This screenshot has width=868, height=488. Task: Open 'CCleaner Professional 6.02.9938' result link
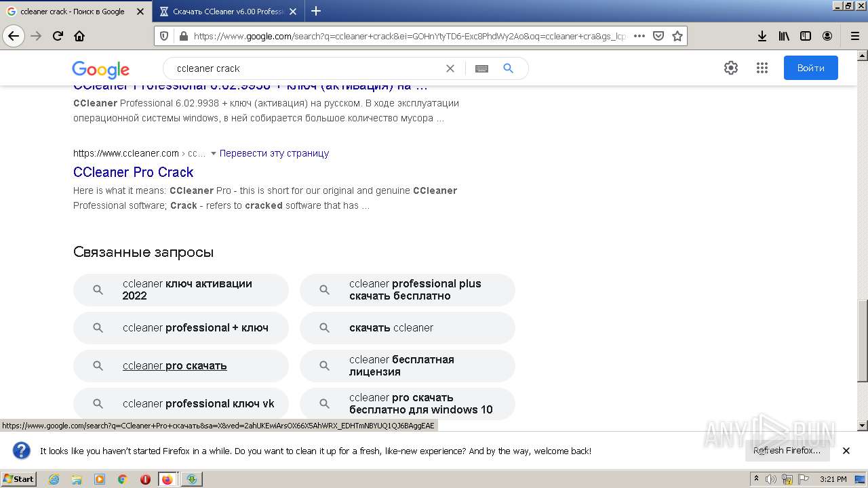point(251,87)
